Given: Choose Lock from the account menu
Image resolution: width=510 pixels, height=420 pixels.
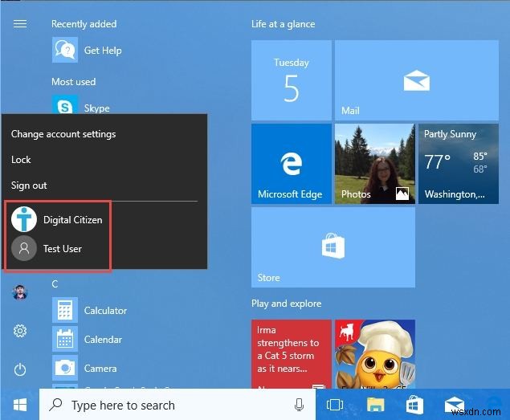Looking at the screenshot, I should point(21,160).
